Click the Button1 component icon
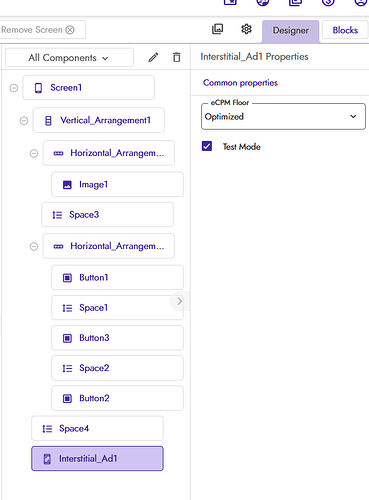Image resolution: width=369 pixels, height=500 pixels. click(x=67, y=278)
